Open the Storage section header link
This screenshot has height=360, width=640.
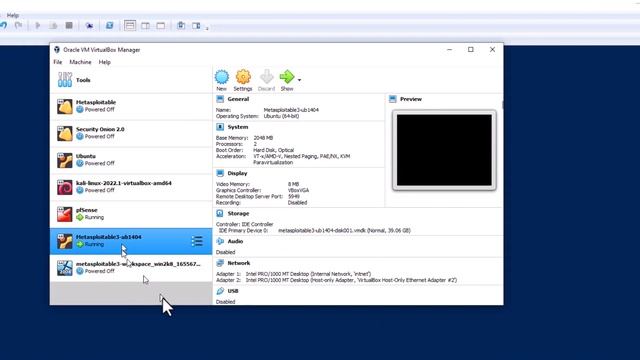point(238,213)
